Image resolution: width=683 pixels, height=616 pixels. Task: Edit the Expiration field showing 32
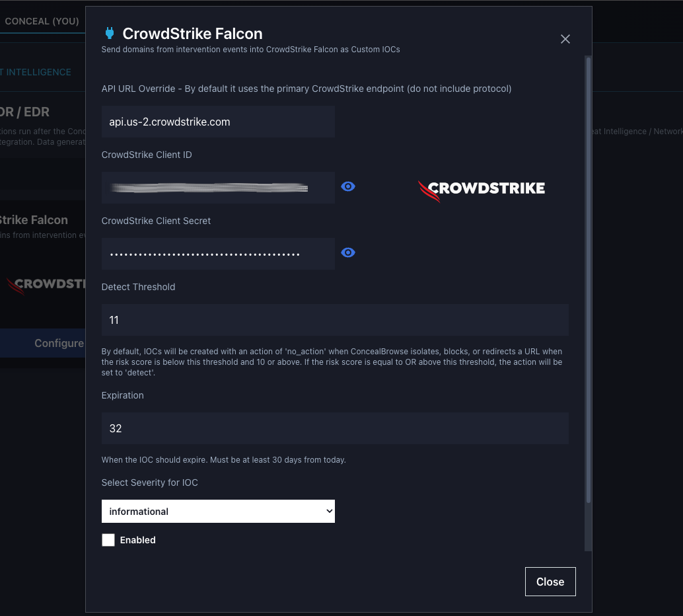point(335,428)
